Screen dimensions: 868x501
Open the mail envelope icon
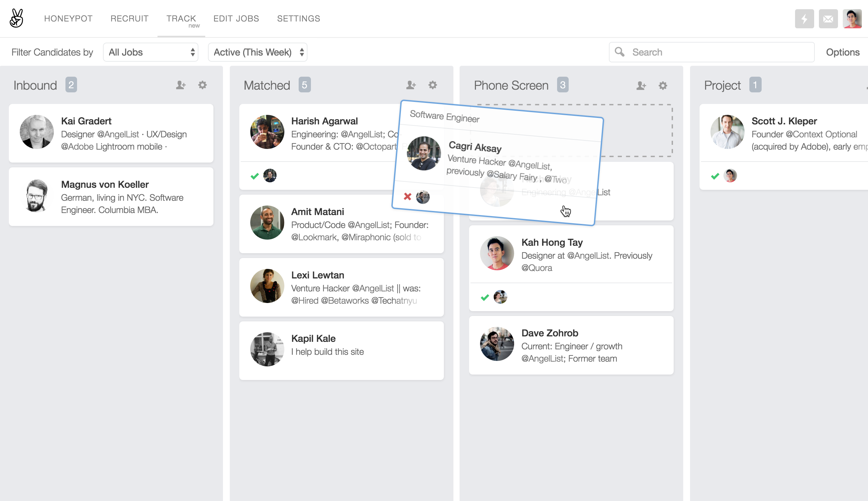pyautogui.click(x=828, y=19)
